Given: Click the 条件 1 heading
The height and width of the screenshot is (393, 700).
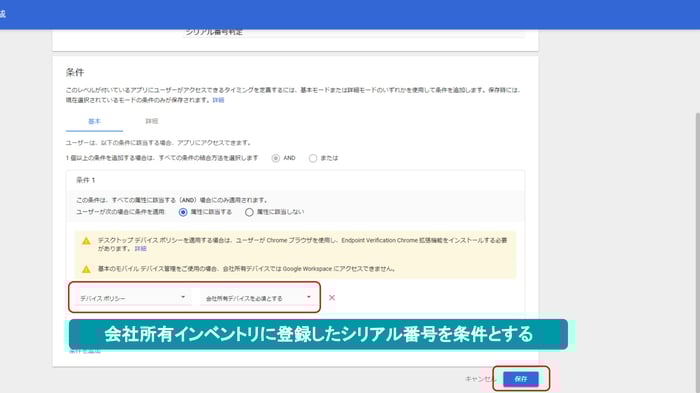Looking at the screenshot, I should pyautogui.click(x=86, y=180).
